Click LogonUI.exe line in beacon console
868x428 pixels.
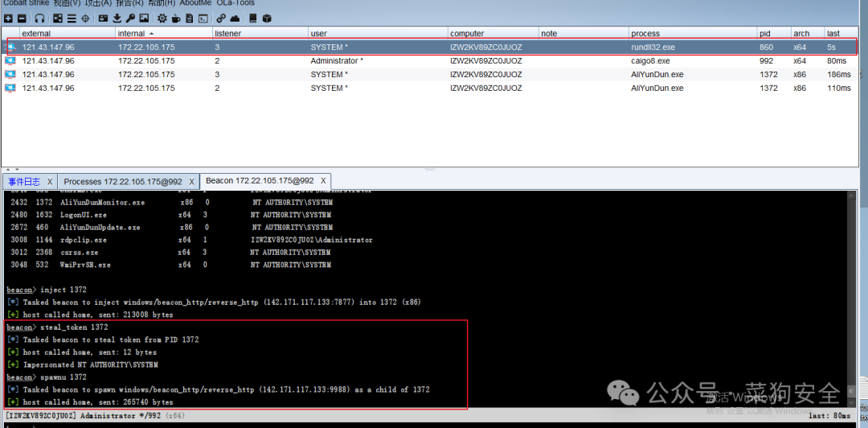pos(172,215)
